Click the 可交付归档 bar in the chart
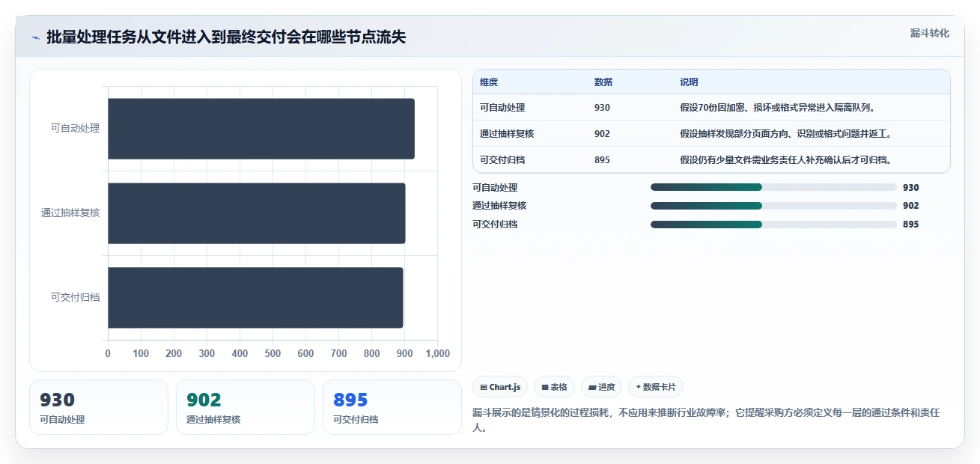Image resolution: width=980 pixels, height=464 pixels. pyautogui.click(x=255, y=298)
